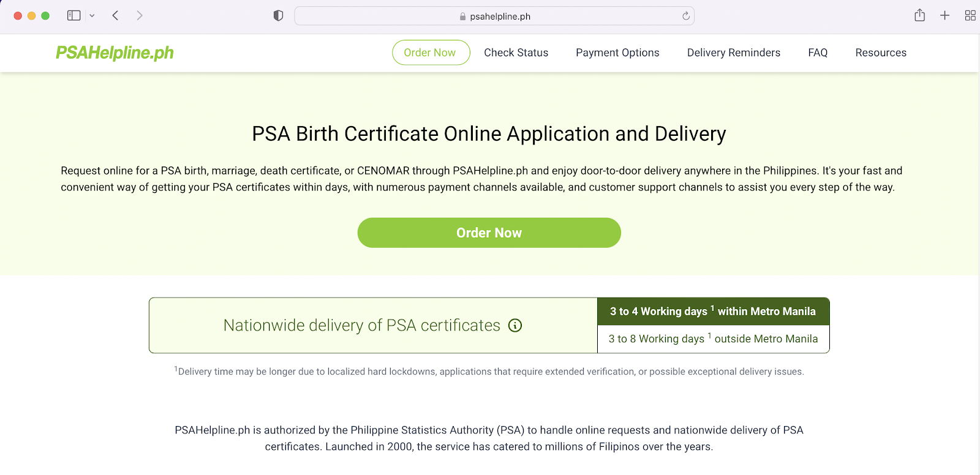Screen dimensions: 980x475
Task: Open the Payment Options menu item
Action: [617, 53]
